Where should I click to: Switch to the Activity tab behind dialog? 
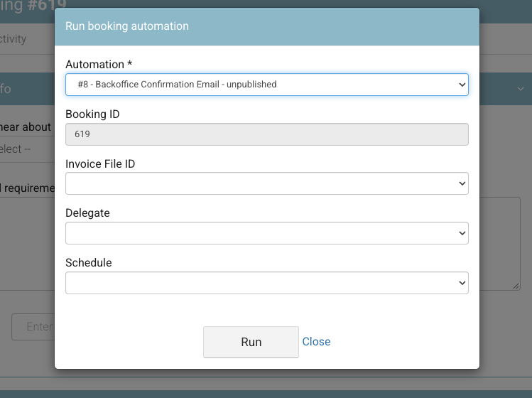[13, 38]
